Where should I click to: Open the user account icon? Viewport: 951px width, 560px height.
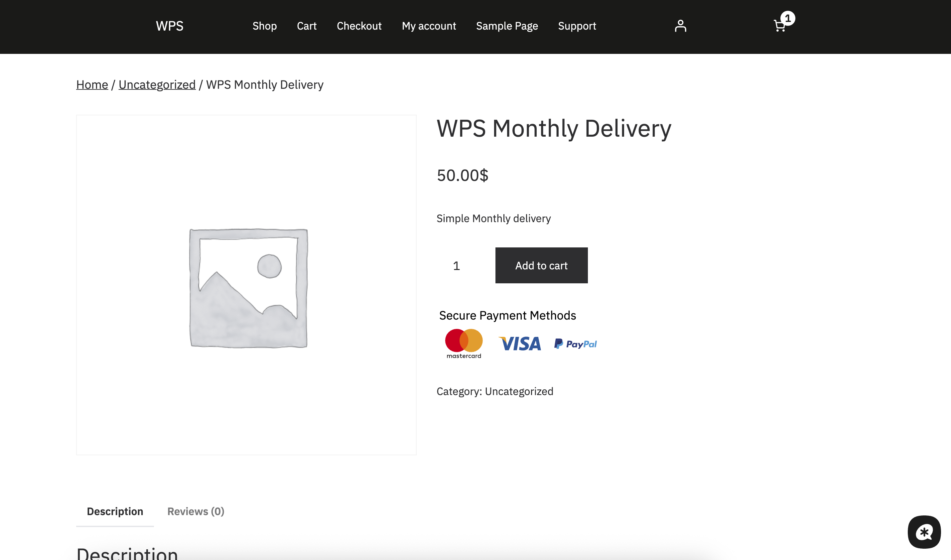pos(680,26)
